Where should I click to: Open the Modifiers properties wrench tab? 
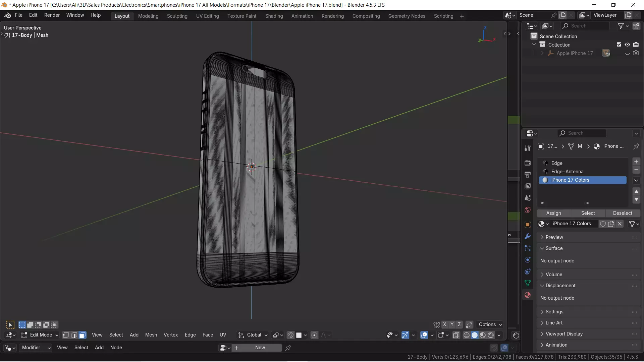point(528,236)
